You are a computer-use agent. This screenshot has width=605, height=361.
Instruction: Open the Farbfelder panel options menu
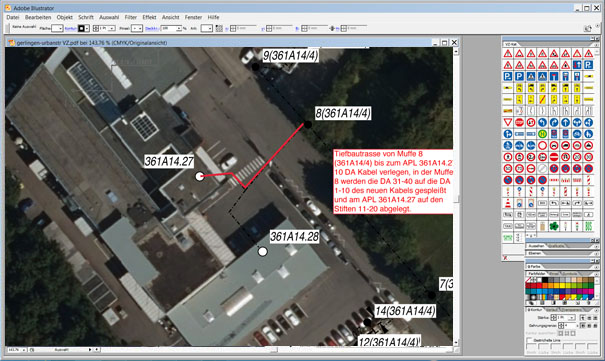[597, 274]
